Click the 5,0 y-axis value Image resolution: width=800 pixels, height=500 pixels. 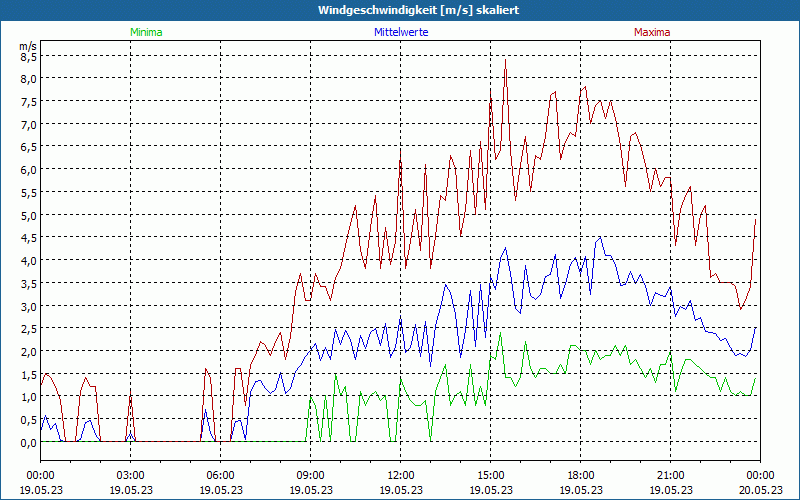pos(29,215)
